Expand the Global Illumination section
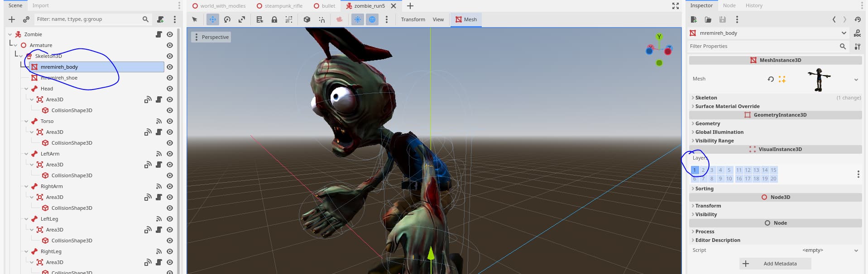The height and width of the screenshot is (274, 868). pos(719,132)
